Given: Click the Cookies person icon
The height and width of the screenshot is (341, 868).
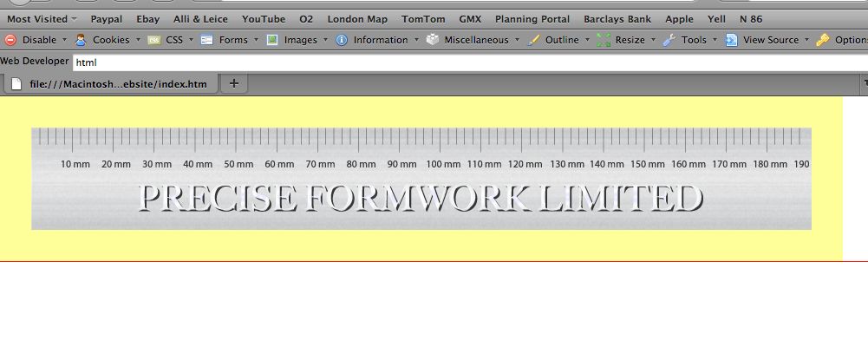Looking at the screenshot, I should pyautogui.click(x=81, y=40).
